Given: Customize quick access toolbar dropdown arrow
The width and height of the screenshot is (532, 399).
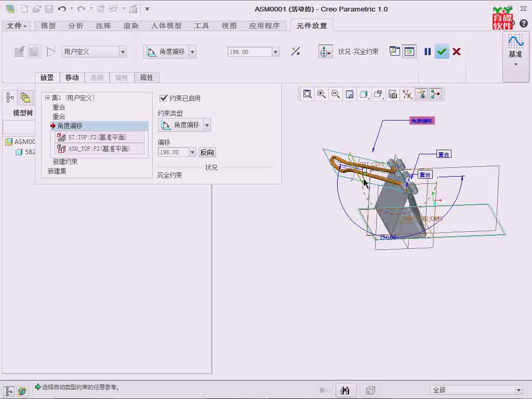Looking at the screenshot, I should pyautogui.click(x=147, y=9).
